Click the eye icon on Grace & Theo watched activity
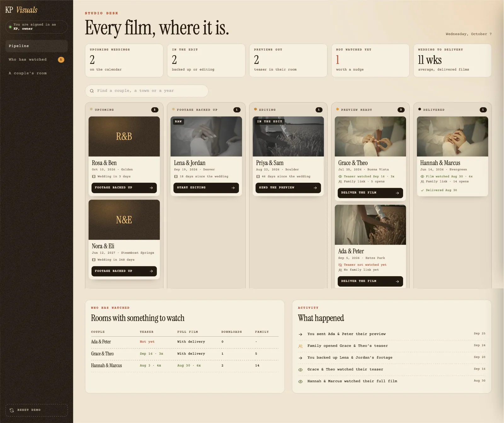The width and height of the screenshot is (504, 423). pos(301,370)
